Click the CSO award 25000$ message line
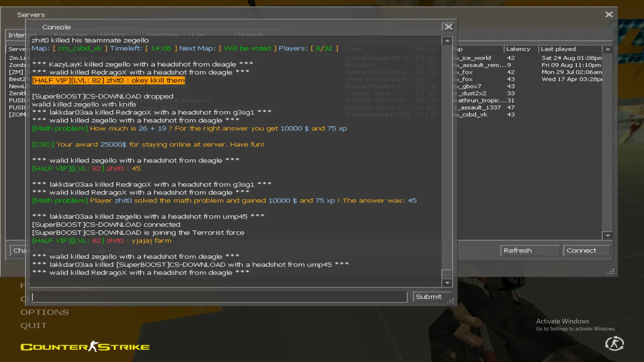 tap(148, 144)
